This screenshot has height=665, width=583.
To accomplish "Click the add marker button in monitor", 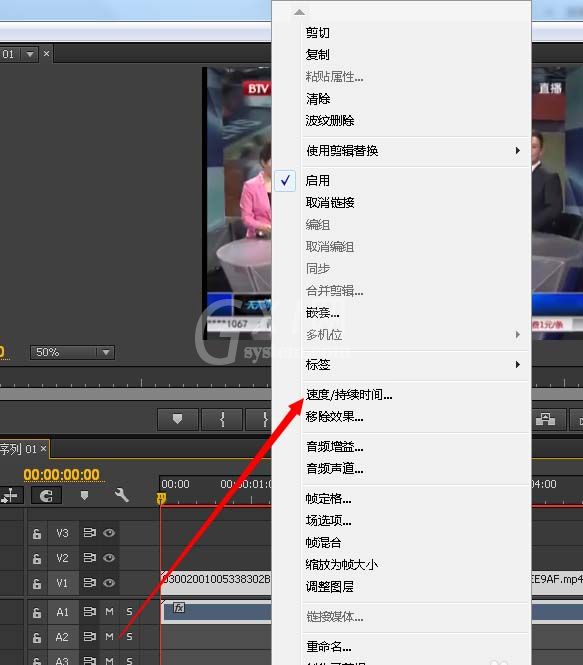I will pyautogui.click(x=178, y=419).
